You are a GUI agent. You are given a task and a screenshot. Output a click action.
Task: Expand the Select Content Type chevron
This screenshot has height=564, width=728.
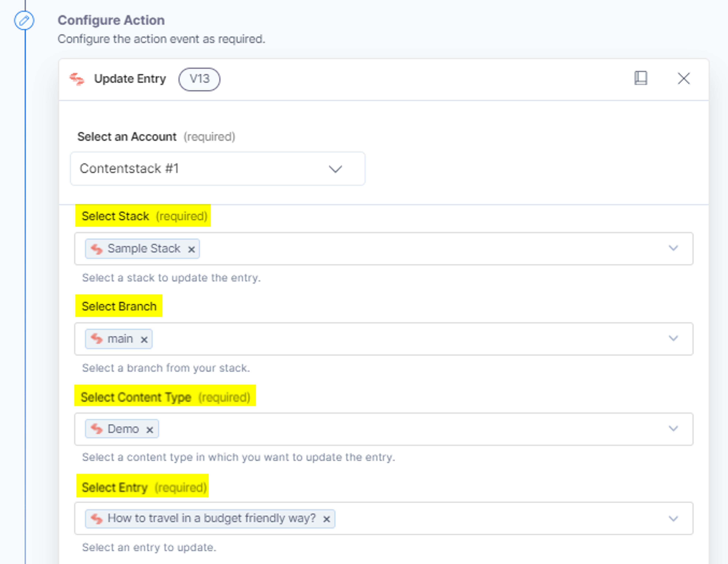[673, 428]
